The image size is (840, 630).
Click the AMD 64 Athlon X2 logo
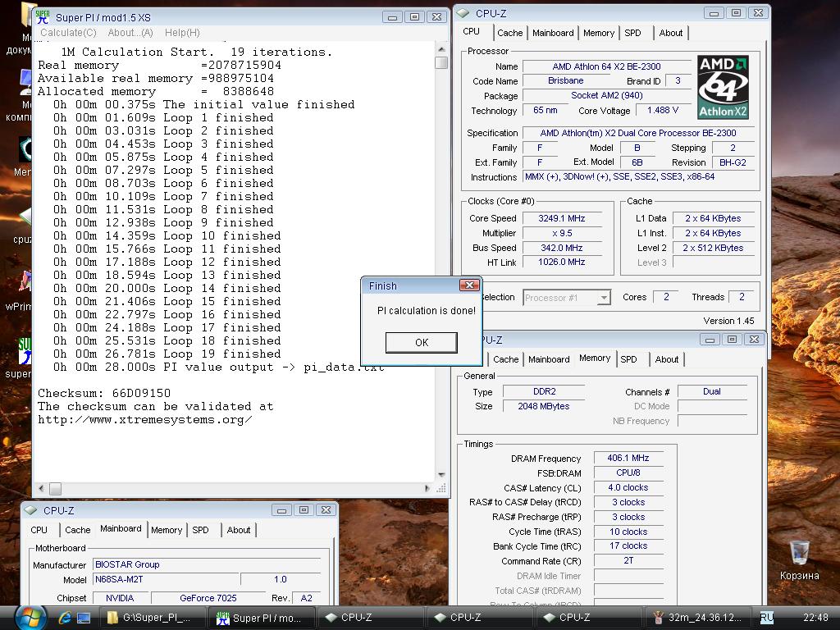(723, 87)
